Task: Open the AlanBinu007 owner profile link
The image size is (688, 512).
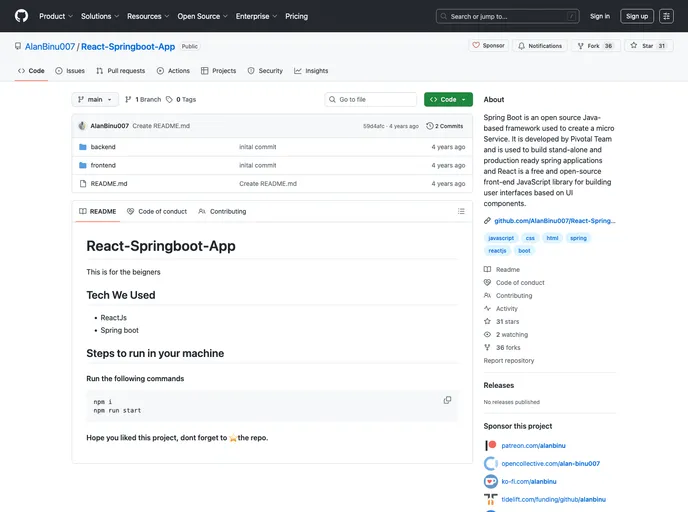Action: tap(50, 47)
